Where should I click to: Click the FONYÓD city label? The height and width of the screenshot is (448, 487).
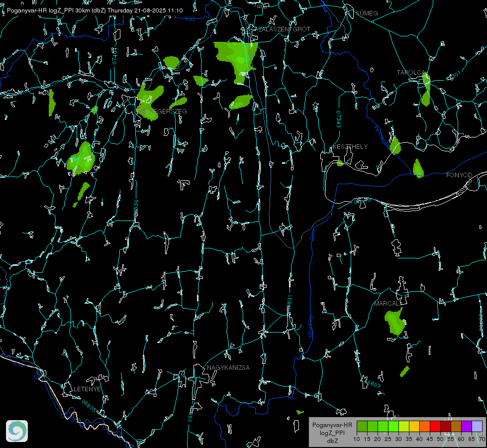(x=459, y=175)
